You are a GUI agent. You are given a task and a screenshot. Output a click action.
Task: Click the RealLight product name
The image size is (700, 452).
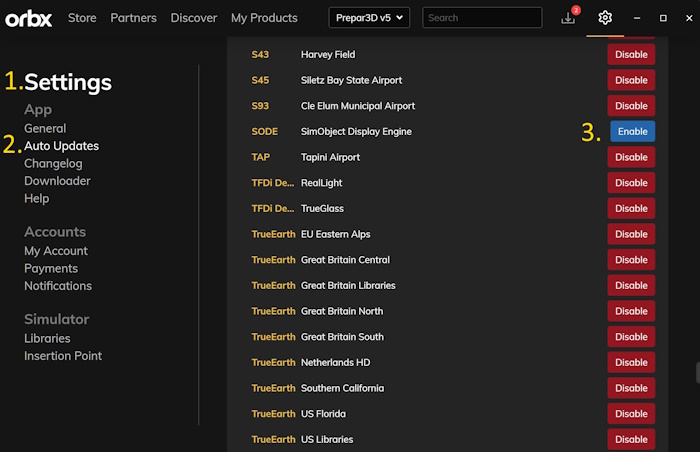click(x=321, y=183)
